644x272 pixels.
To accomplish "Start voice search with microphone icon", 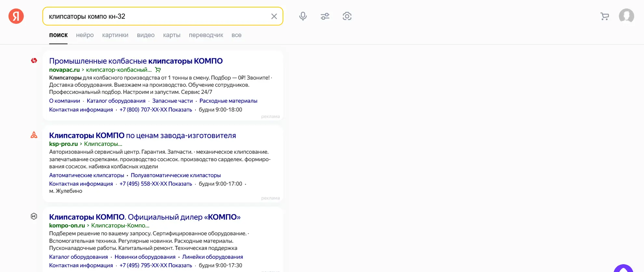I will click(303, 16).
